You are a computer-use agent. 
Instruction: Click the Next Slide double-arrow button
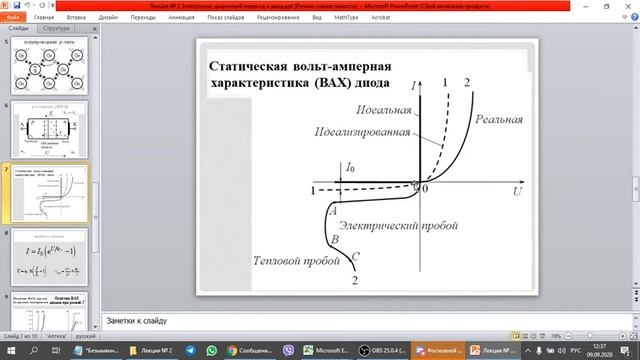(636, 300)
